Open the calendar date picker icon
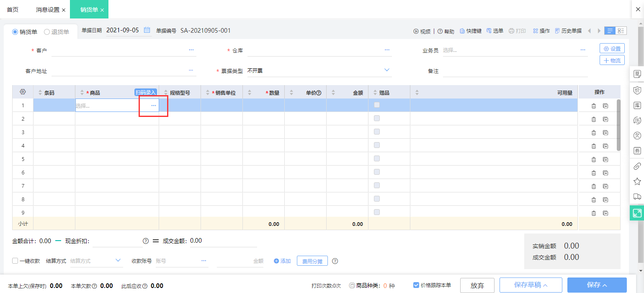 [147, 30]
